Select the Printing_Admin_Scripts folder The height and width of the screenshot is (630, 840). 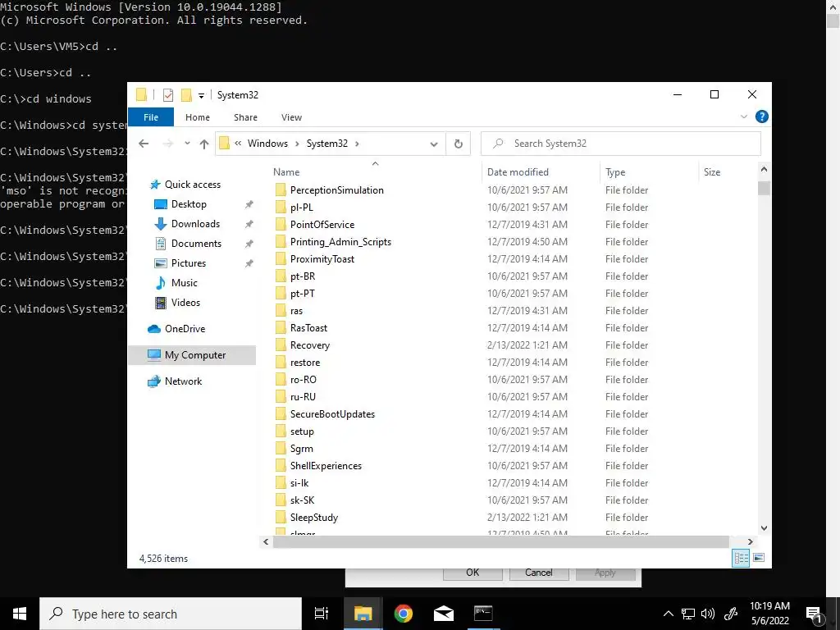[340, 242]
